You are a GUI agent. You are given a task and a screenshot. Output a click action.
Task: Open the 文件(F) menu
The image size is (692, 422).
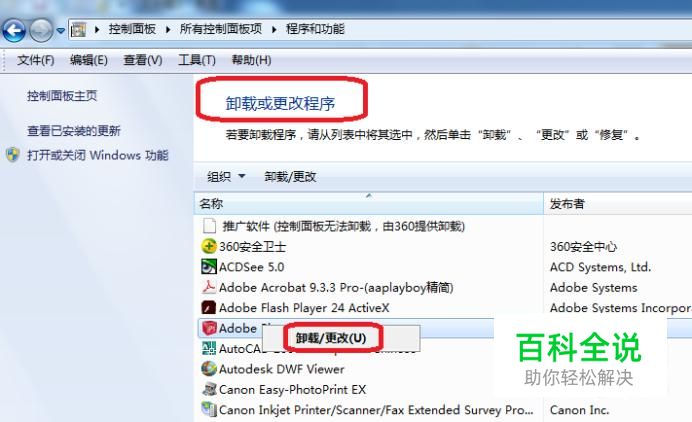35,60
